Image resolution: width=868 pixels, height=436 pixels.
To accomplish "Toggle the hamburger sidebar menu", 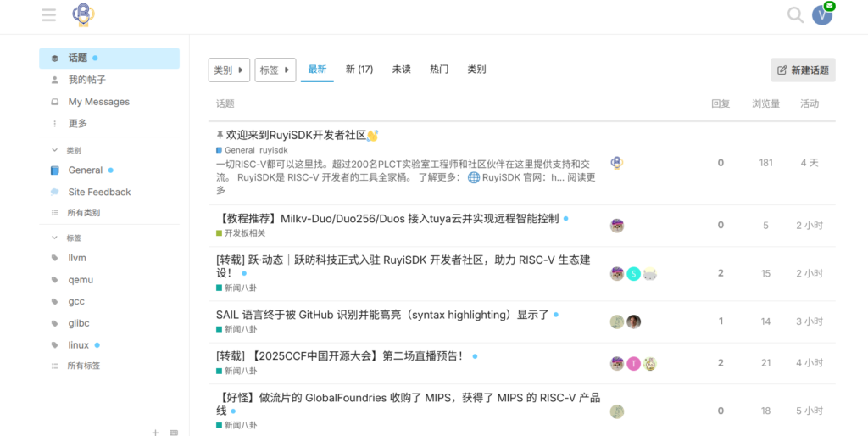I will 49,14.
